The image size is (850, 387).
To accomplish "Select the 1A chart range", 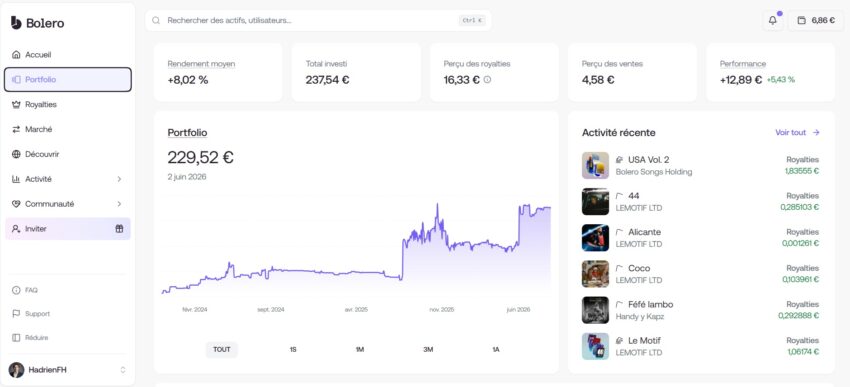I will [x=495, y=350].
